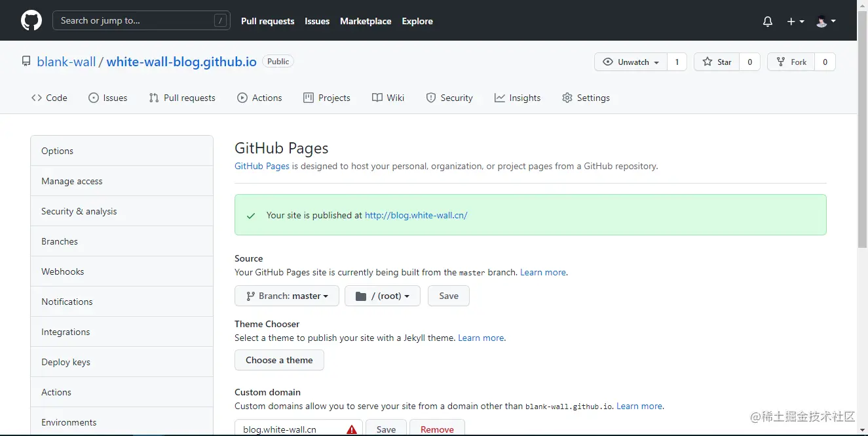Image resolution: width=868 pixels, height=436 pixels.
Task: Open Deploy keys in the sidebar
Action: pyautogui.click(x=66, y=362)
